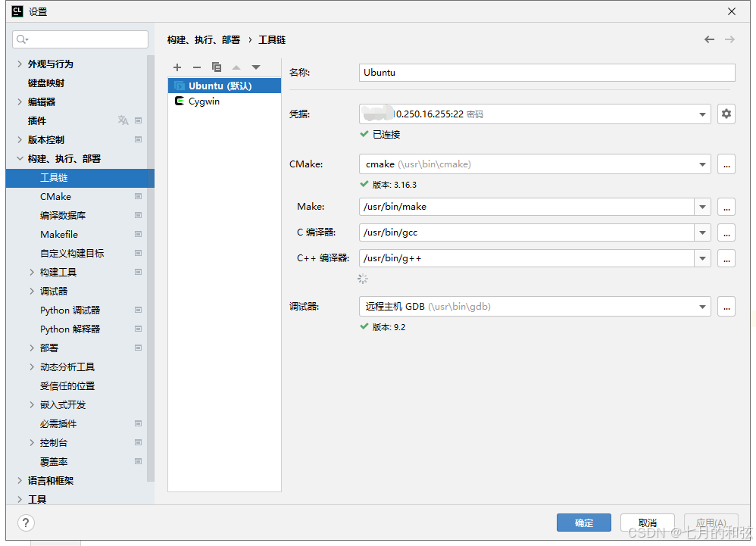
Task: Browse for the C compiler path
Action: coord(726,232)
